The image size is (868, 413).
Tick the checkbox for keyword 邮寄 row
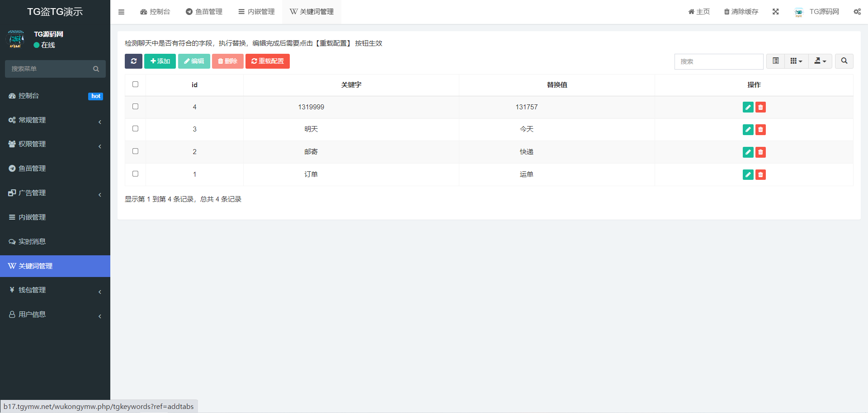click(135, 151)
